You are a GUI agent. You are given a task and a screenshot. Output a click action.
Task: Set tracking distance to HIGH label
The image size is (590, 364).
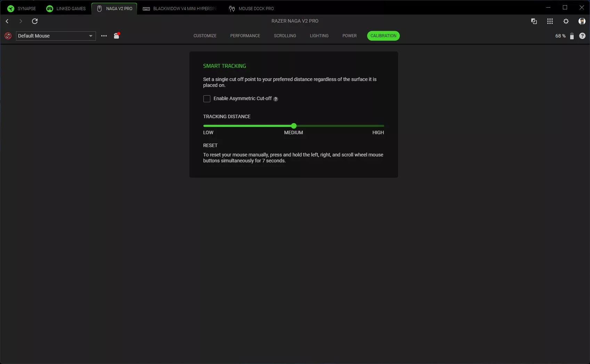pos(378,132)
